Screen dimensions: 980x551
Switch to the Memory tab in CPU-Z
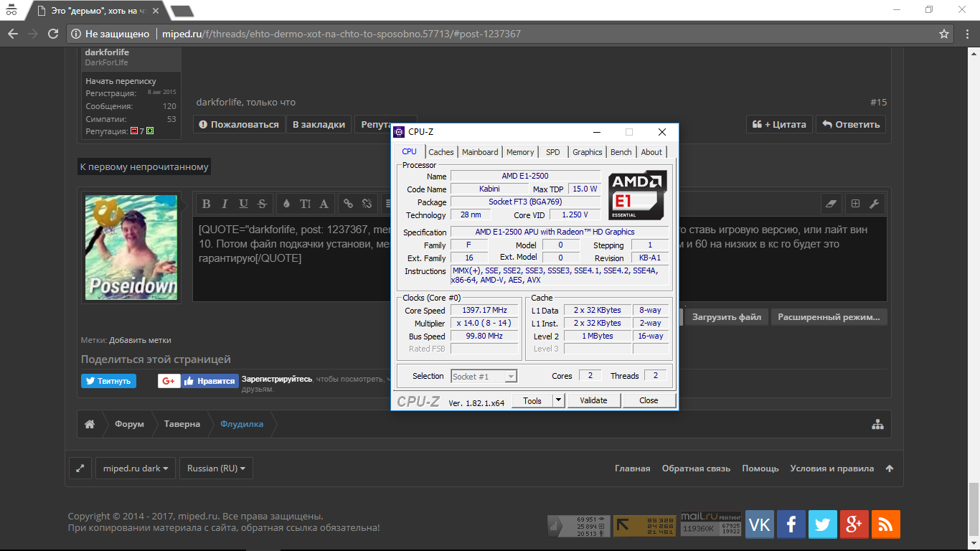click(520, 152)
